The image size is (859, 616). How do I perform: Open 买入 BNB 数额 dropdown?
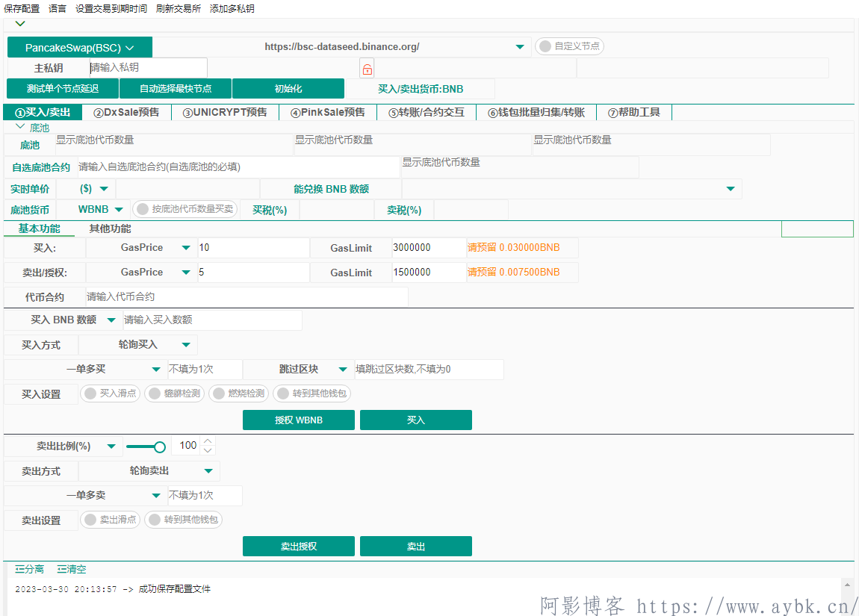111,320
